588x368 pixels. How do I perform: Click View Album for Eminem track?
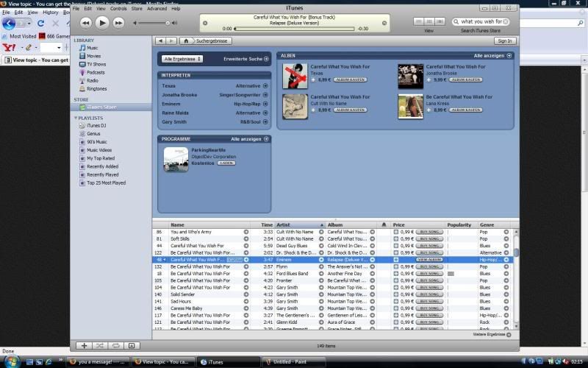click(x=429, y=260)
